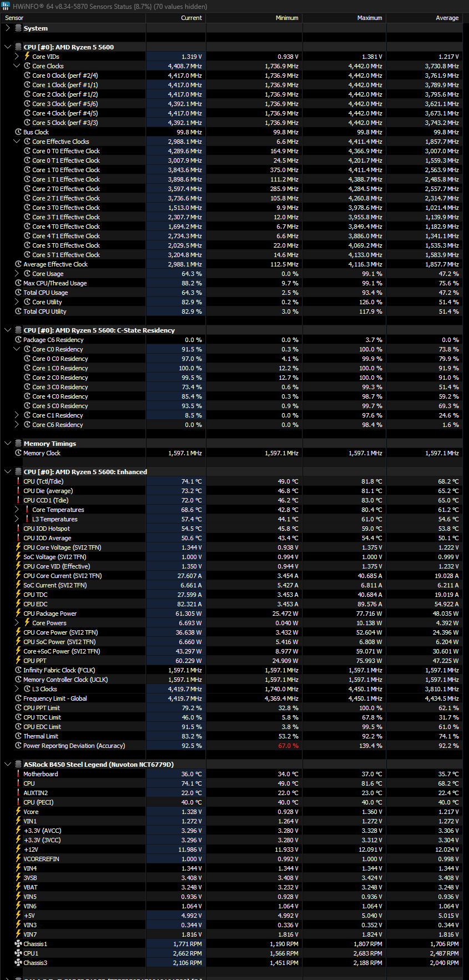The image size is (469, 980).
Task: Collapse the C-State Residency group
Action: tap(8, 330)
